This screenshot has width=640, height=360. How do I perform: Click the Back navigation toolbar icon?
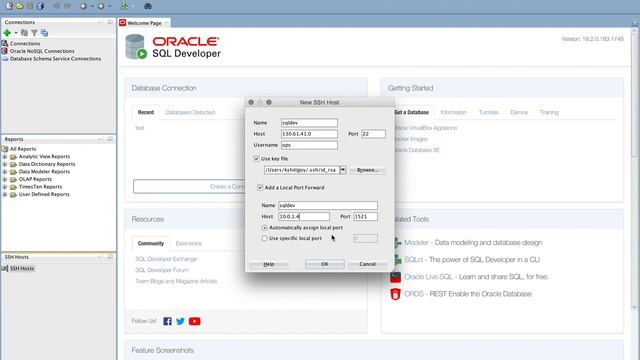tap(83, 6)
